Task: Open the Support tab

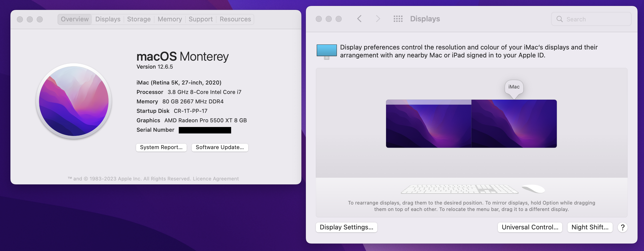Action: pyautogui.click(x=201, y=19)
